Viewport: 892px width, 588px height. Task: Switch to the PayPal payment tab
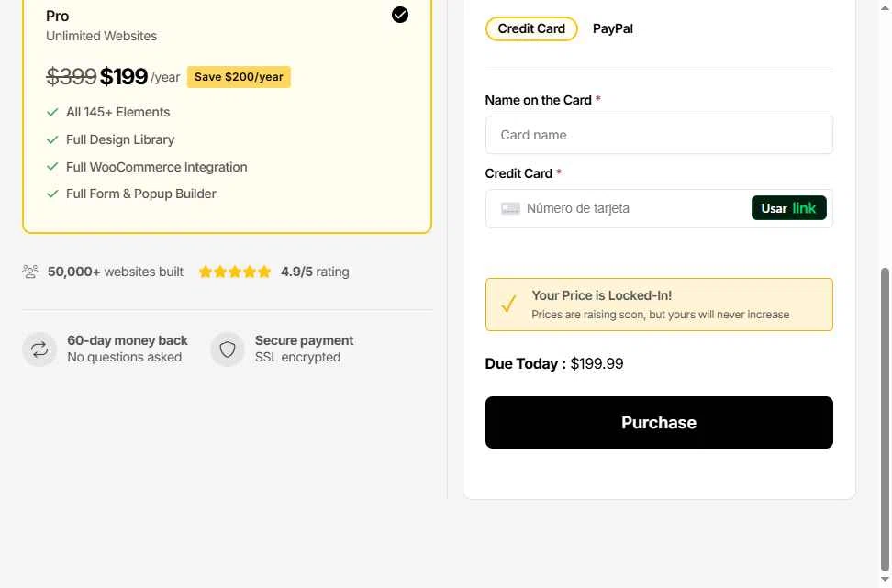[613, 29]
